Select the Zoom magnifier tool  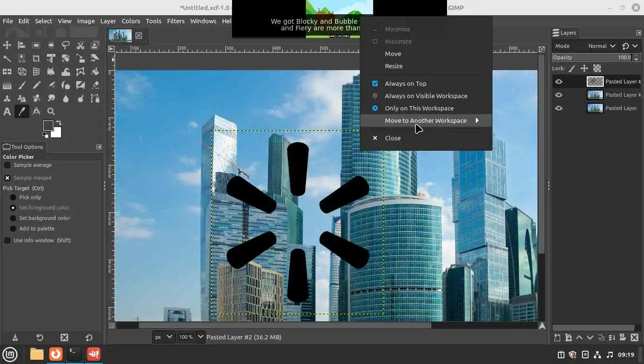[x=51, y=112]
